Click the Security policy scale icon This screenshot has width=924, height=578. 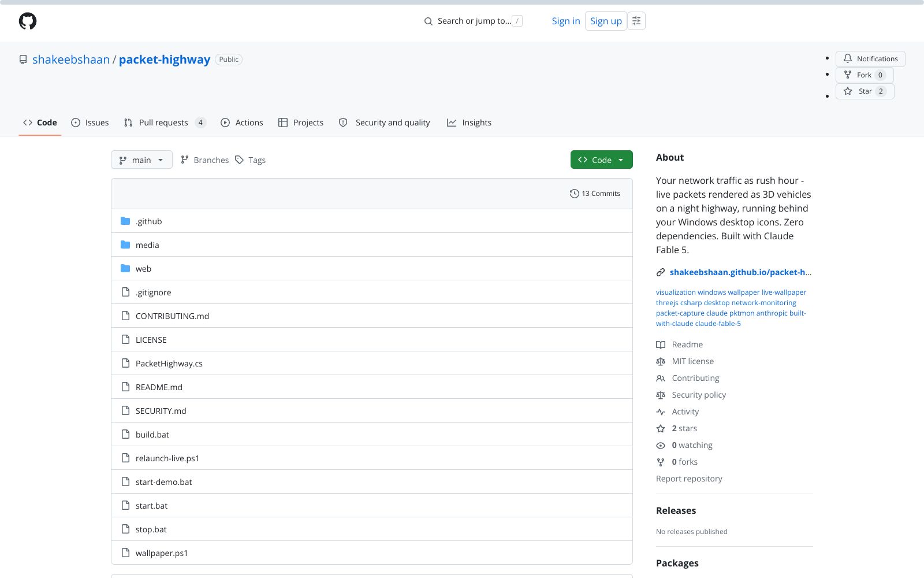pos(661,395)
